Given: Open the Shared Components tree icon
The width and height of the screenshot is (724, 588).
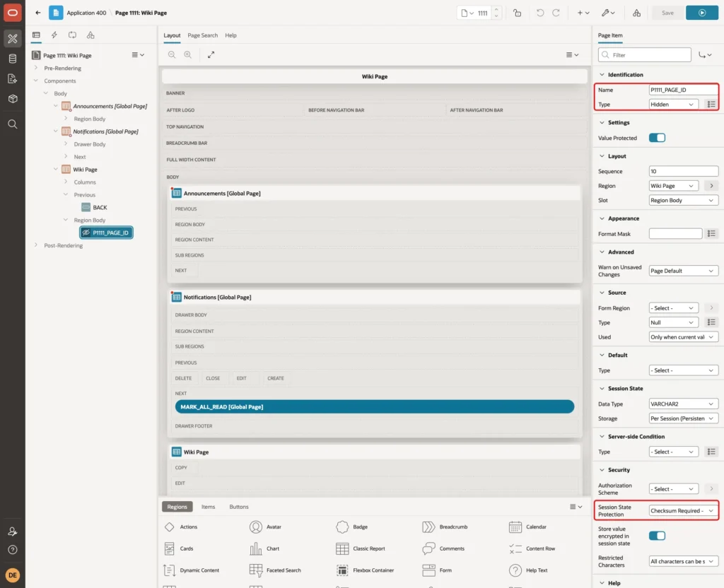Looking at the screenshot, I should 90,35.
